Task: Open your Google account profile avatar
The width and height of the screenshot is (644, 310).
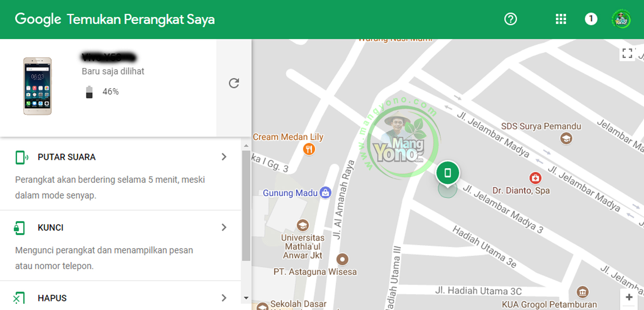Action: point(621,19)
